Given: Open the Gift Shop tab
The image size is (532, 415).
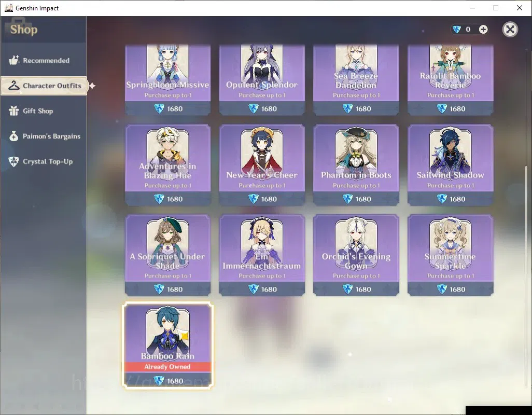Looking at the screenshot, I should click(x=44, y=111).
